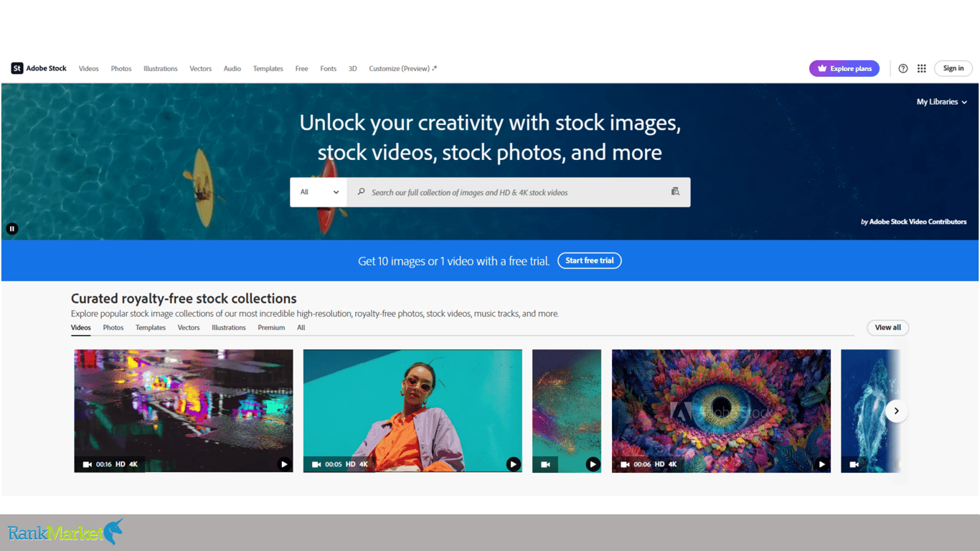Open the colorful eye video thumbnail
The height and width of the screenshot is (551, 980).
click(x=721, y=411)
